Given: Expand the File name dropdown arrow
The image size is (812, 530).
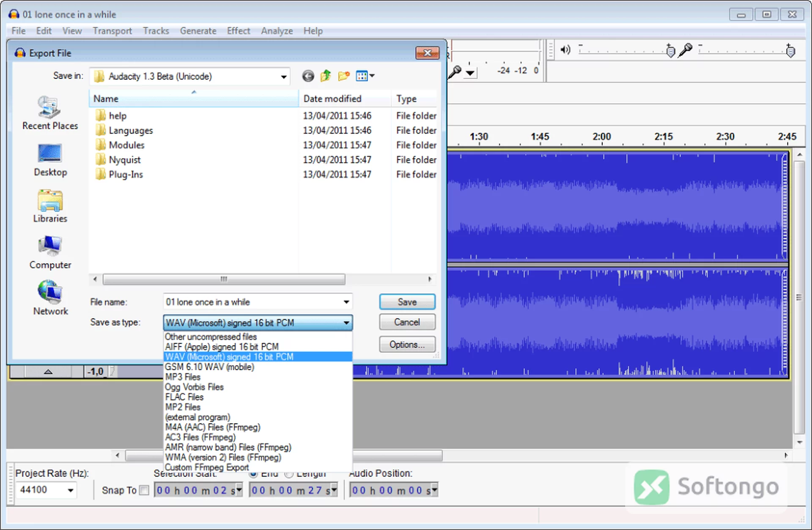Looking at the screenshot, I should (346, 302).
